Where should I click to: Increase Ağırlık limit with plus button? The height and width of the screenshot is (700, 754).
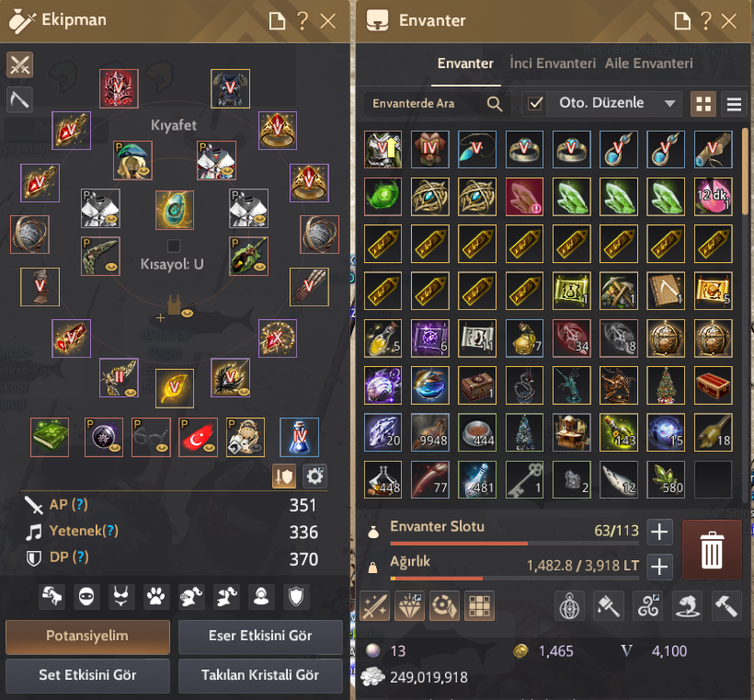(x=659, y=567)
